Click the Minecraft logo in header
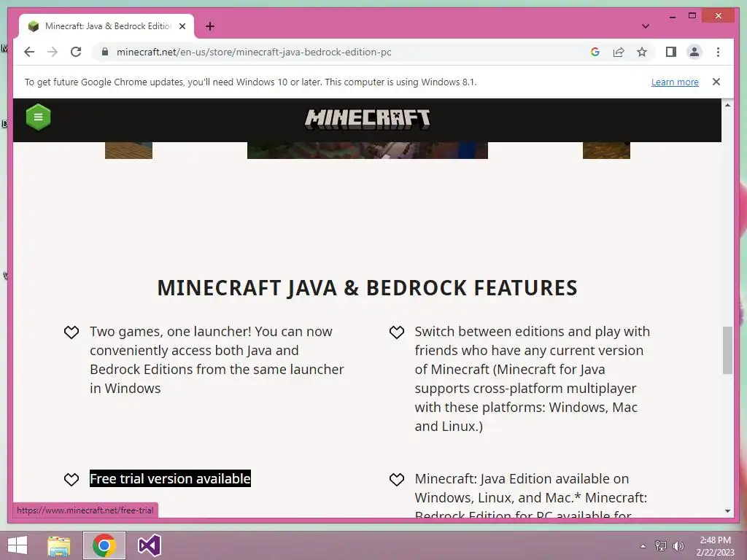 pyautogui.click(x=368, y=119)
